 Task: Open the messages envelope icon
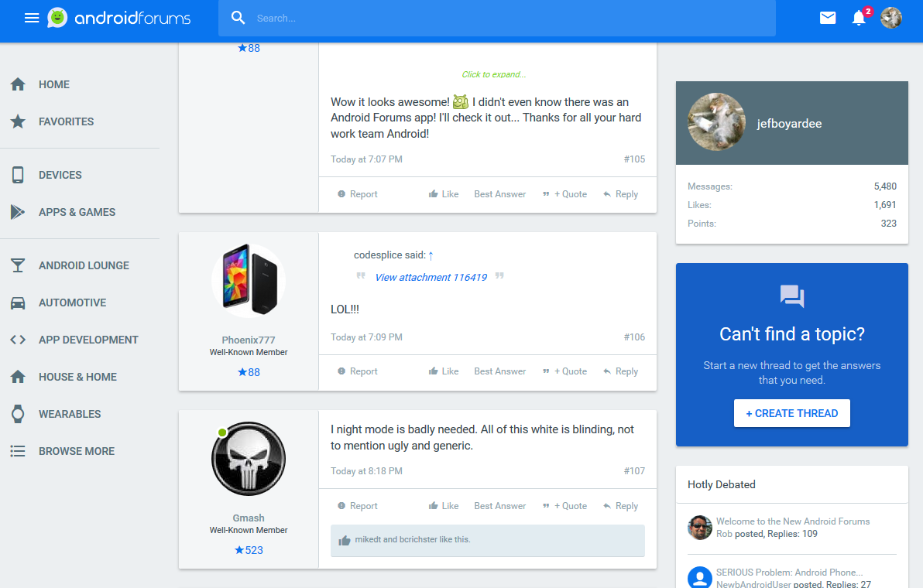[x=828, y=18]
